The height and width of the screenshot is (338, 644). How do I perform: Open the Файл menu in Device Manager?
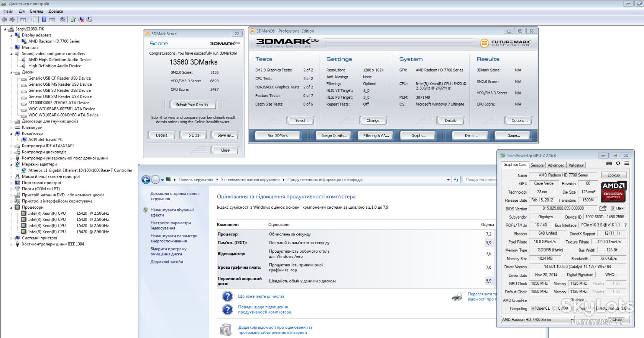(8, 11)
